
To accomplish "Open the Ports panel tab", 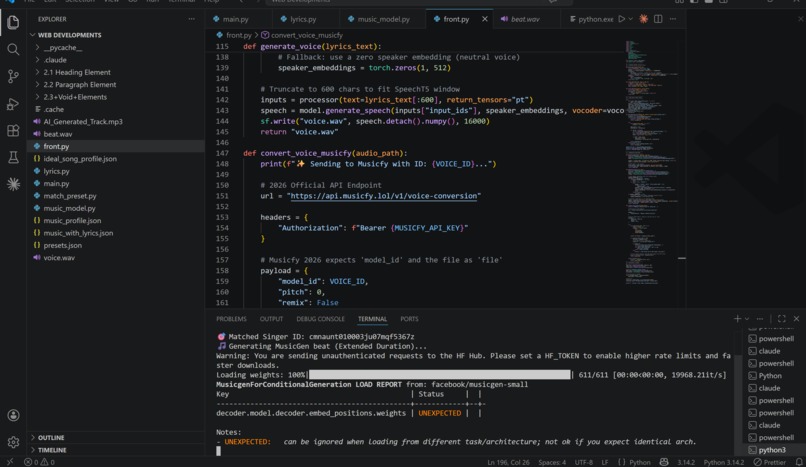I will 409,319.
